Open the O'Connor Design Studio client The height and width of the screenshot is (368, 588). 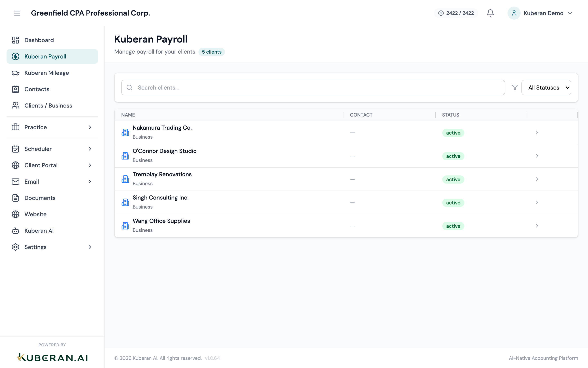[x=346, y=156]
